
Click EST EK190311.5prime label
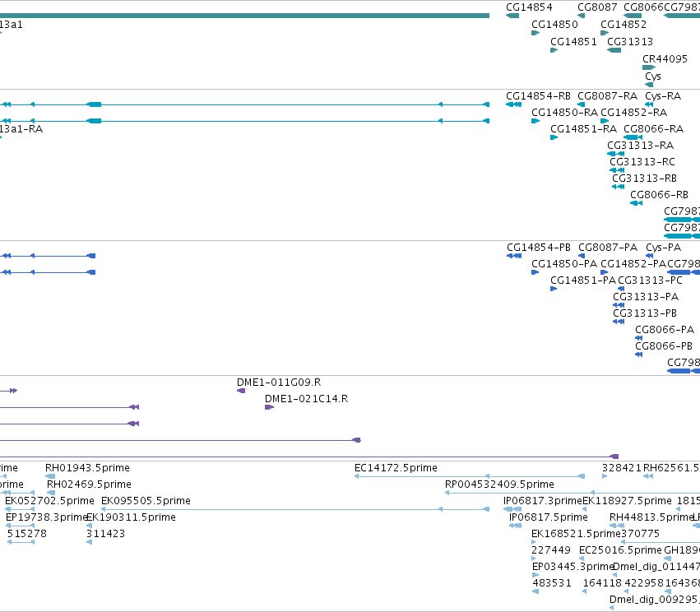131,517
